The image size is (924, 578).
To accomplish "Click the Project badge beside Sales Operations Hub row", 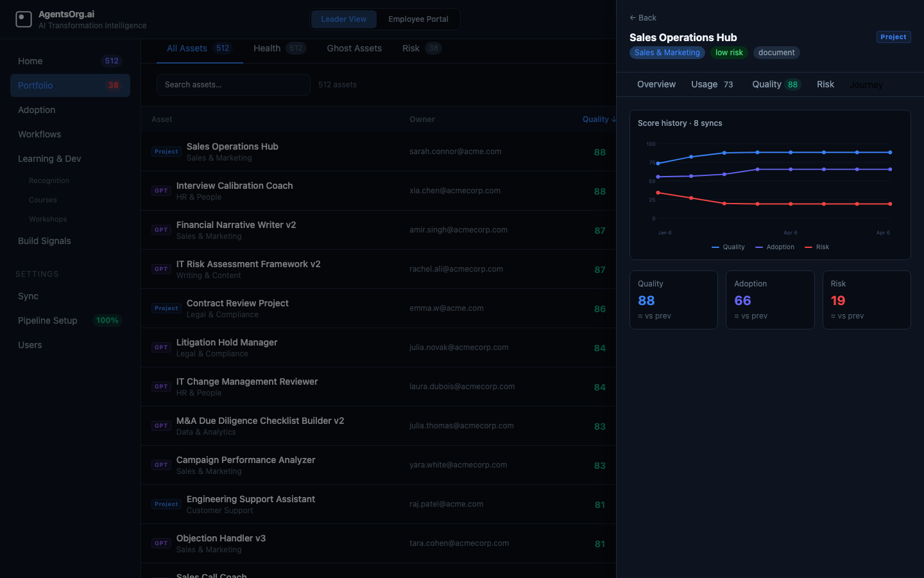I will pos(166,152).
